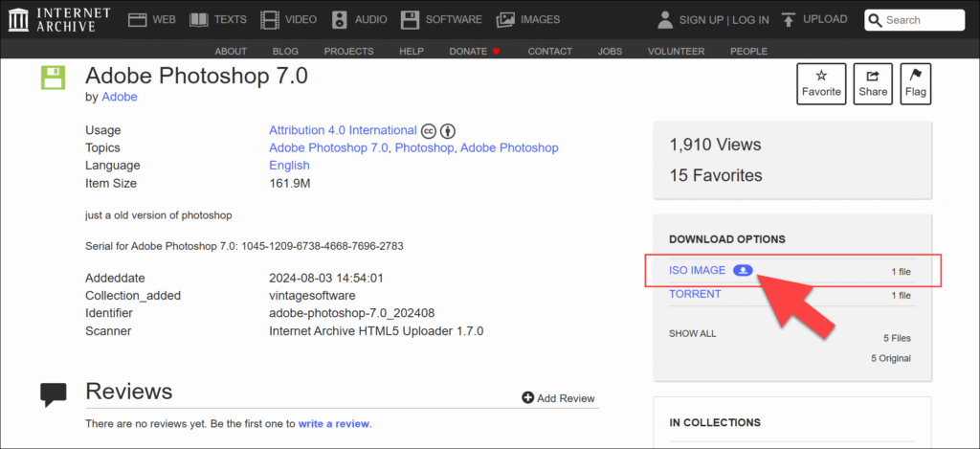
Task: Open the Share options button
Action: click(x=873, y=84)
